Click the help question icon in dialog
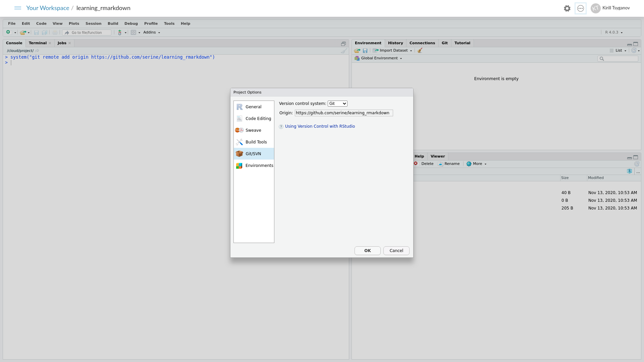This screenshot has height=362, width=644. pyautogui.click(x=281, y=127)
